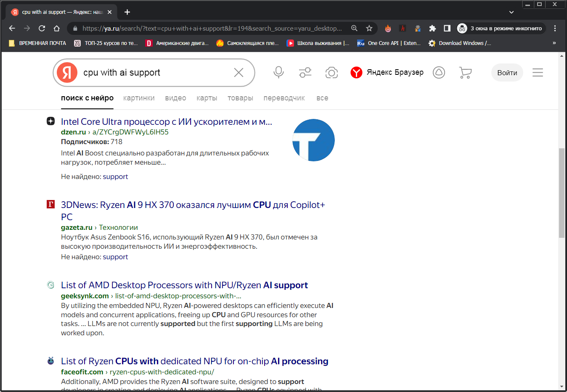This screenshot has width=567, height=392.
Task: Click faceofit favicon beside Ryzen result
Action: point(50,360)
